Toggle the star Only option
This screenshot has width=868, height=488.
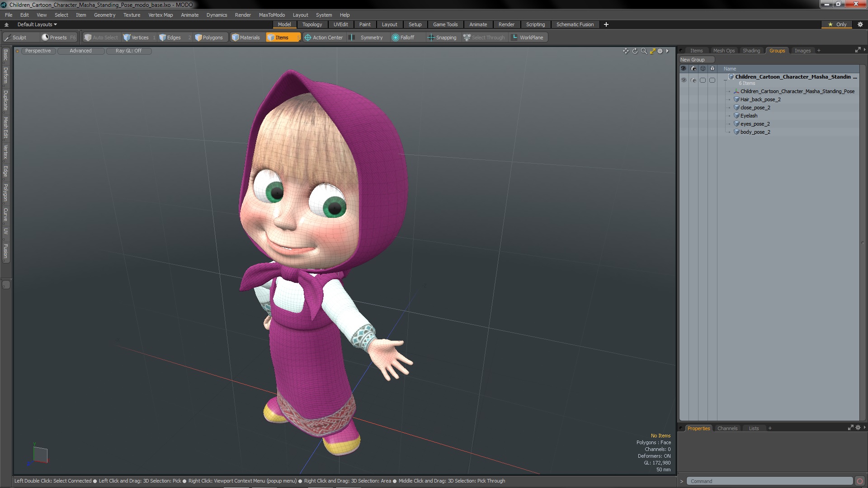(837, 24)
